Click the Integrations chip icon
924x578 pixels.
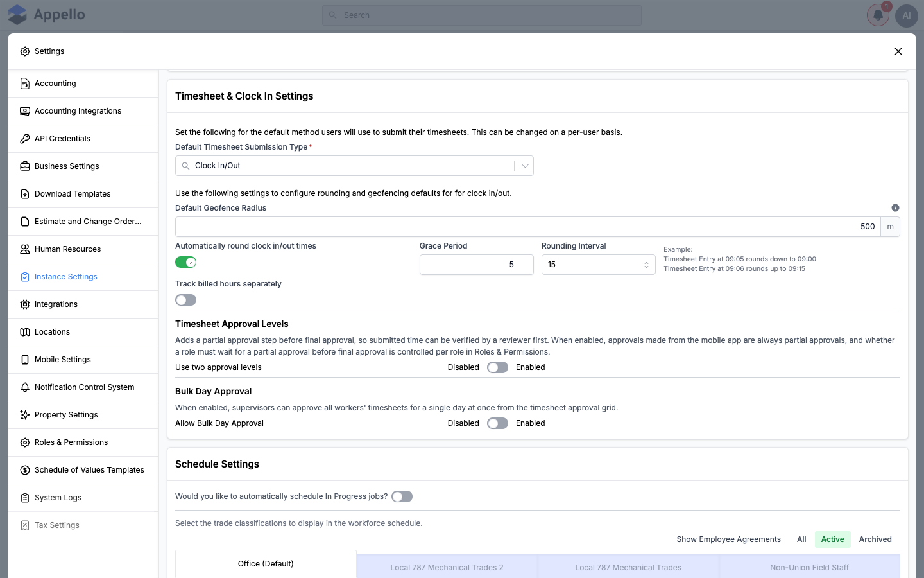25,304
